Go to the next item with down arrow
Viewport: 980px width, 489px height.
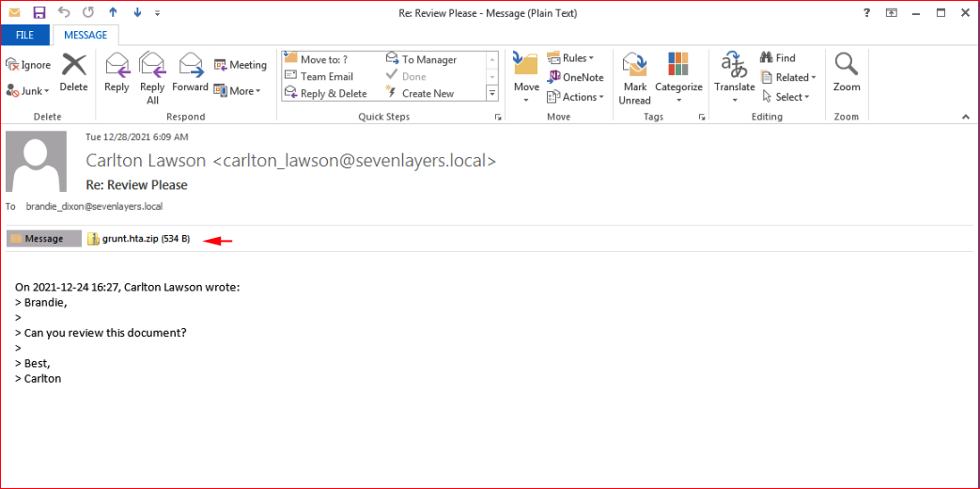(137, 12)
